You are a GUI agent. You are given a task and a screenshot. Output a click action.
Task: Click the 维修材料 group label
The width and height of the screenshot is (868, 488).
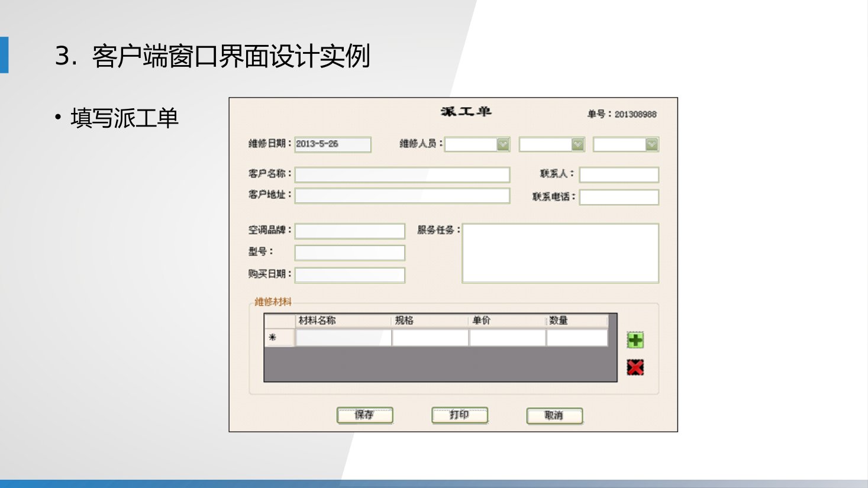(273, 302)
